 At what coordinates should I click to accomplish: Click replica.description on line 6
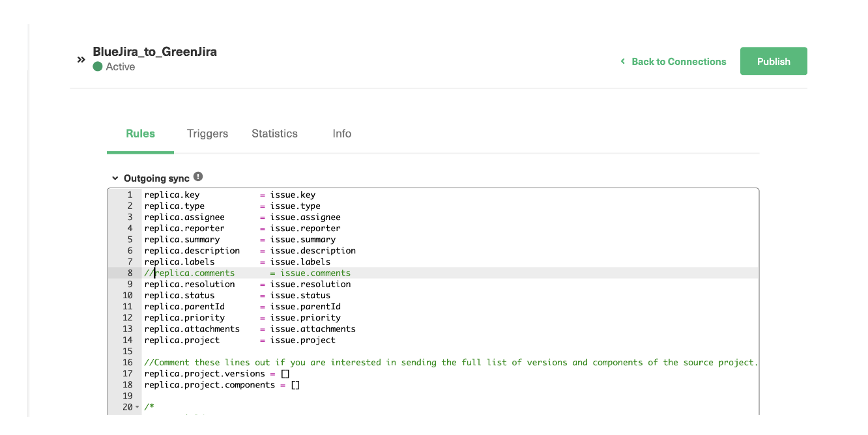[192, 250]
